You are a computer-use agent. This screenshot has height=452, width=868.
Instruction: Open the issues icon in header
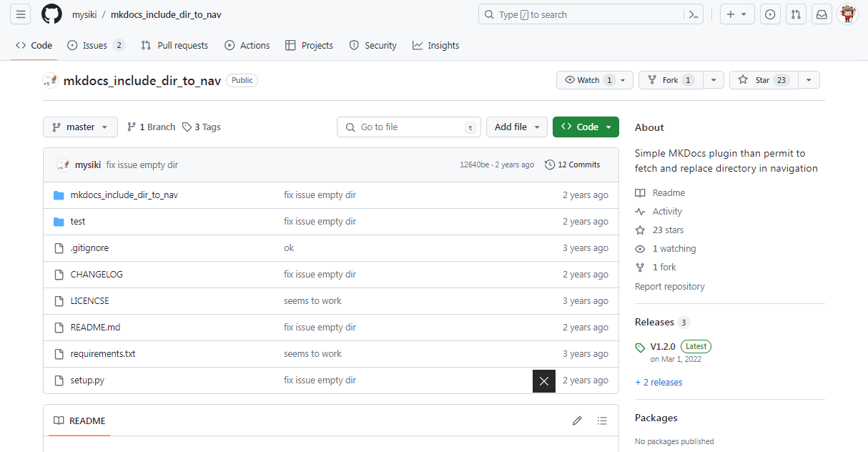[x=770, y=14]
